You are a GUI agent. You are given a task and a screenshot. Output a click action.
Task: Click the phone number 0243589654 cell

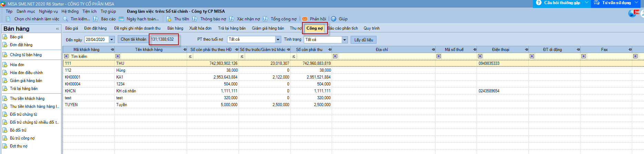(x=502, y=91)
